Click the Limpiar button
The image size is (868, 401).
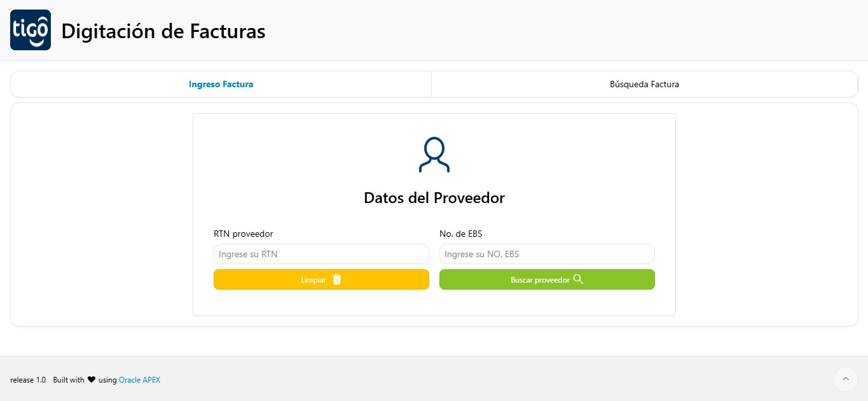(321, 279)
